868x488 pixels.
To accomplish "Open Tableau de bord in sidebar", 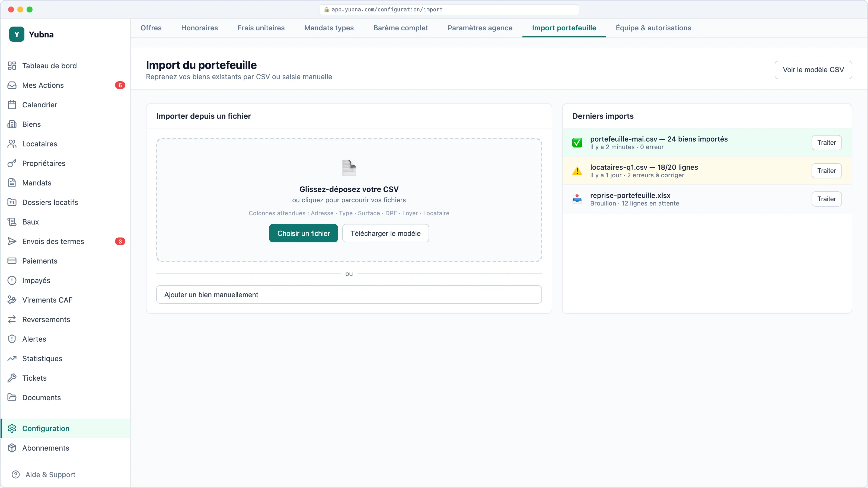I will click(x=65, y=66).
